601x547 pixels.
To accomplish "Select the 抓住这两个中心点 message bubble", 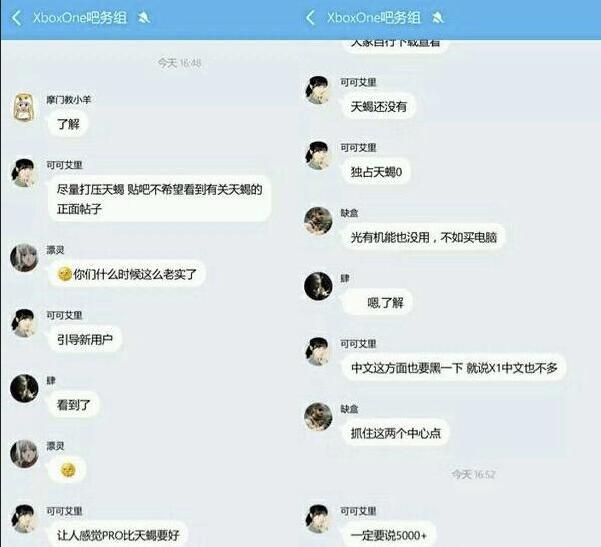I will point(395,433).
